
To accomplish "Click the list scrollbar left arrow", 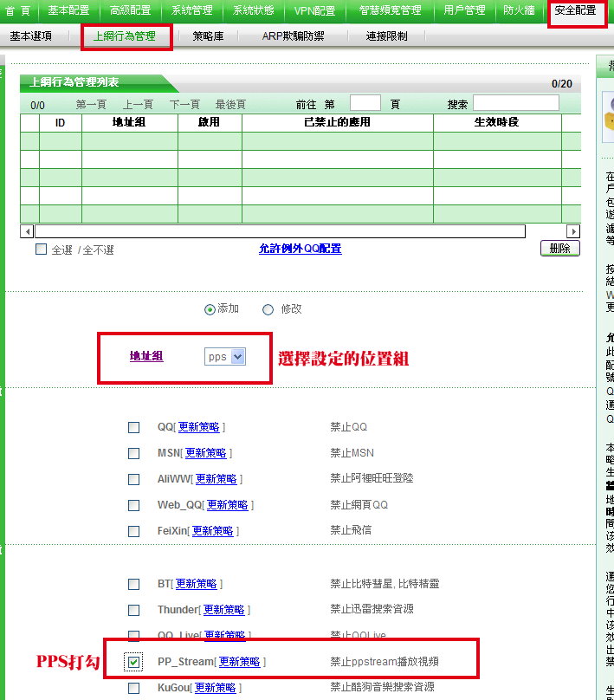I will tap(27, 231).
